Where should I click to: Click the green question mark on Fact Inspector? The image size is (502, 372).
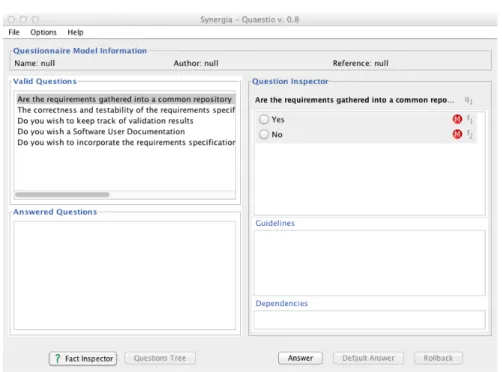pos(57,359)
